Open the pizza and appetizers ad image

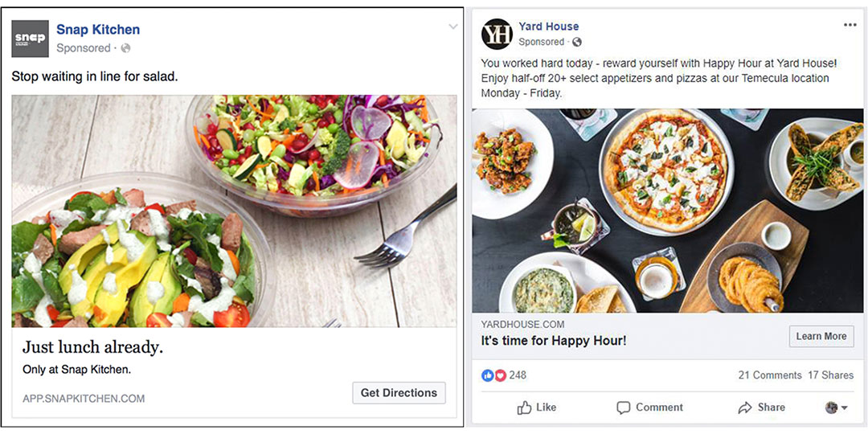pyautogui.click(x=668, y=211)
